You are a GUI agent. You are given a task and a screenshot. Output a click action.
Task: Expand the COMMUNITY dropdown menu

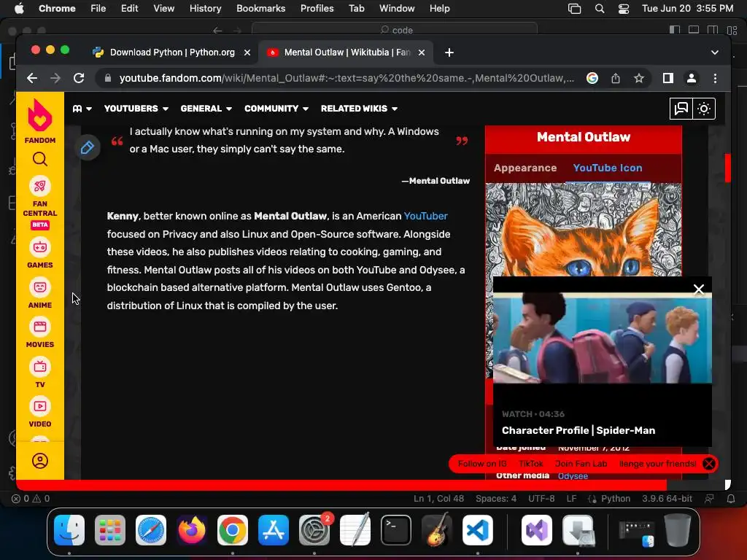tap(276, 109)
